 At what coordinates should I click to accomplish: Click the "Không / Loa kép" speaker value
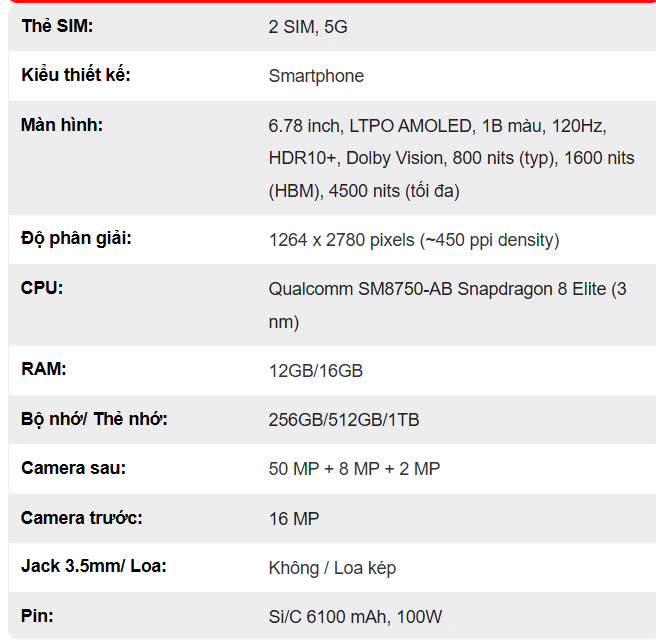(332, 568)
